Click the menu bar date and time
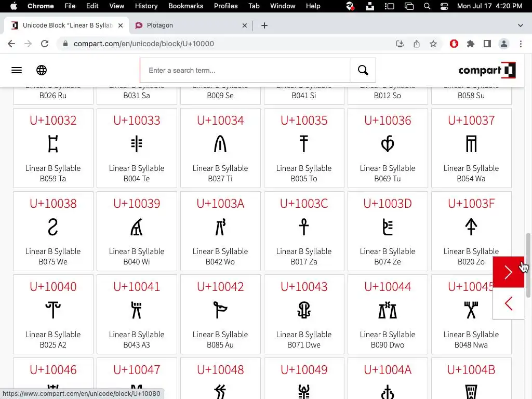532x399 pixels. pos(489,6)
